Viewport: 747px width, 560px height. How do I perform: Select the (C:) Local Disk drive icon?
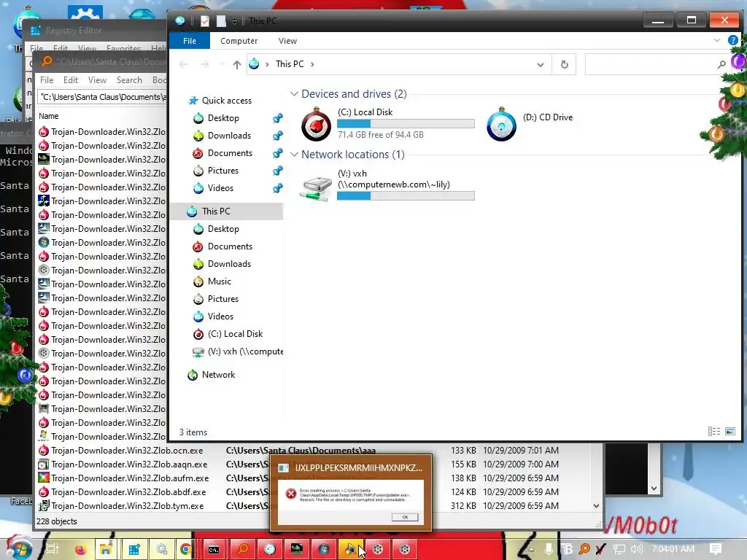tap(316, 125)
